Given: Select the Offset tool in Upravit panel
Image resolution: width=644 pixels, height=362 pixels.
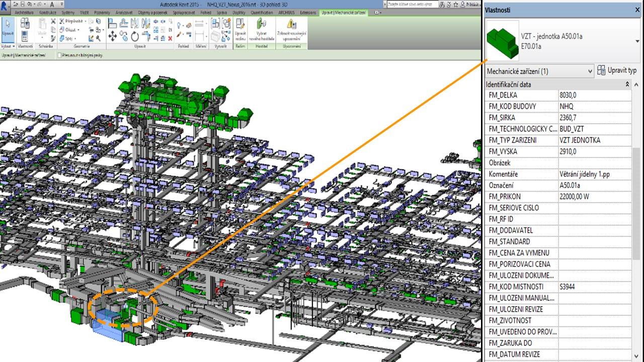Looking at the screenshot, I should pos(124,23).
